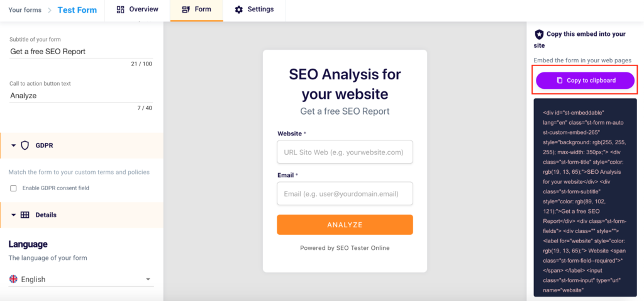Click the UK flag language icon
This screenshot has height=301, width=644.
click(13, 279)
